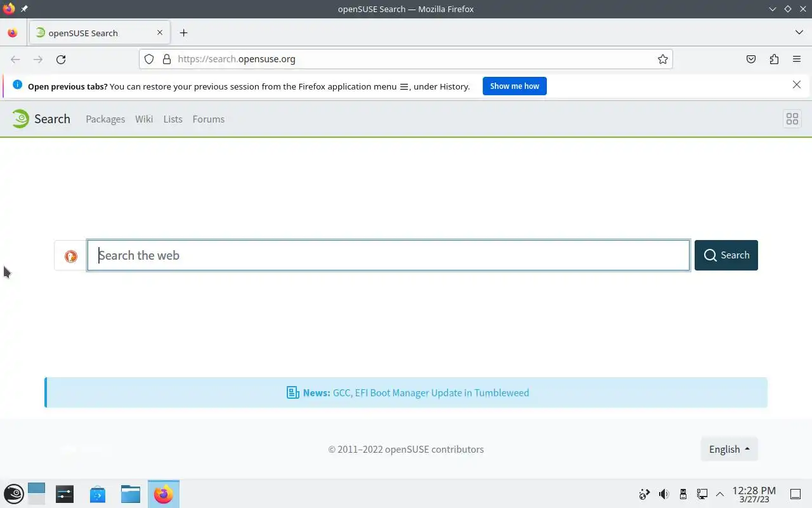
Task: Click the news article icon
Action: [x=292, y=393]
